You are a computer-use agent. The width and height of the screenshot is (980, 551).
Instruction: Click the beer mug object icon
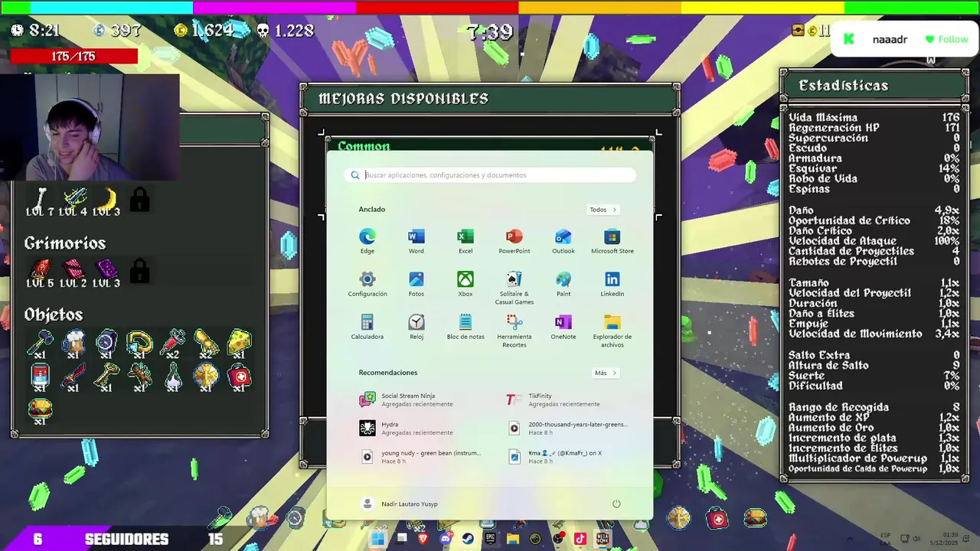(x=73, y=343)
